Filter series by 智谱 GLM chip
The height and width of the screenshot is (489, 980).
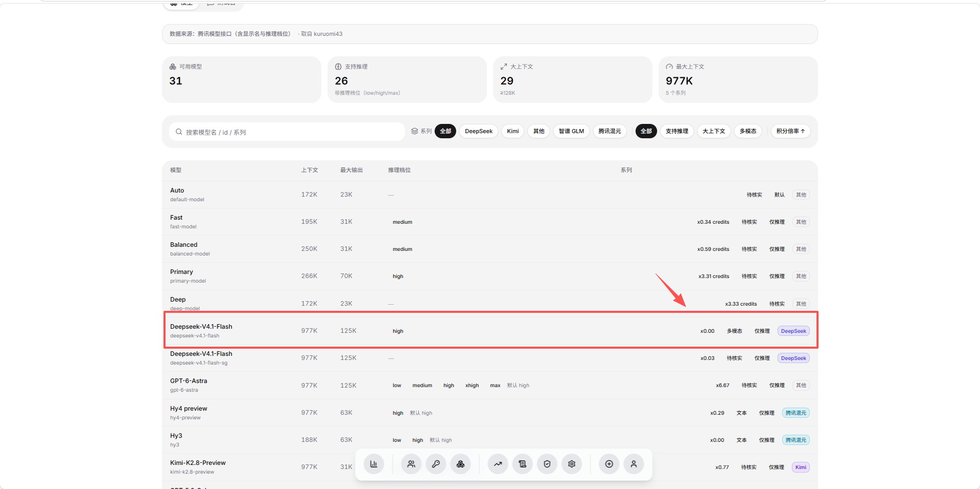[x=571, y=131]
